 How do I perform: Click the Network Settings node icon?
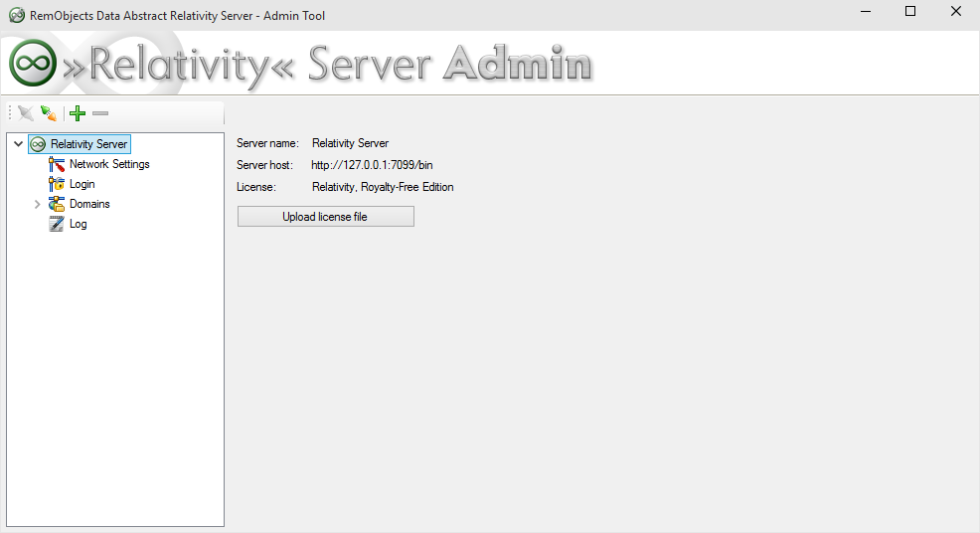[x=57, y=164]
